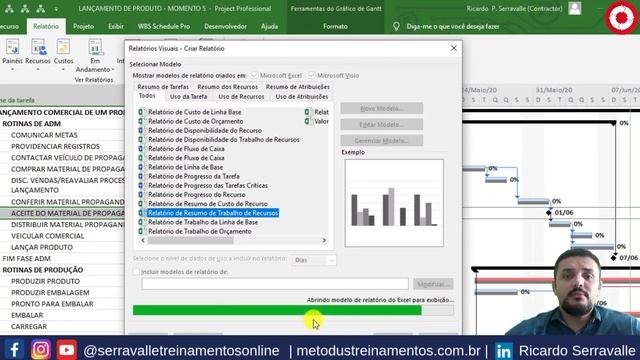Expand the Painéis dropdown arrow

point(12,69)
